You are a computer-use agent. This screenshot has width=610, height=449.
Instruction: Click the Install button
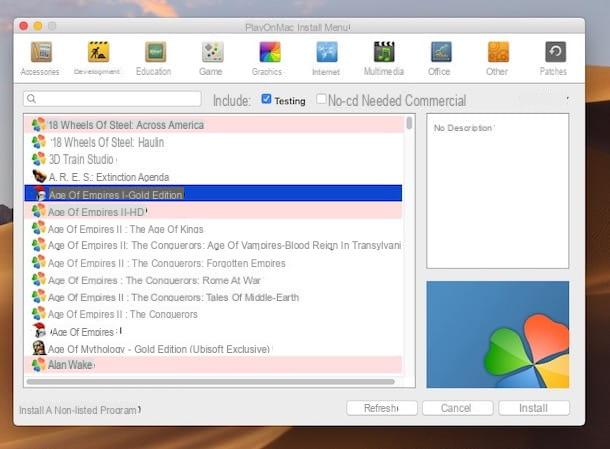[534, 408]
